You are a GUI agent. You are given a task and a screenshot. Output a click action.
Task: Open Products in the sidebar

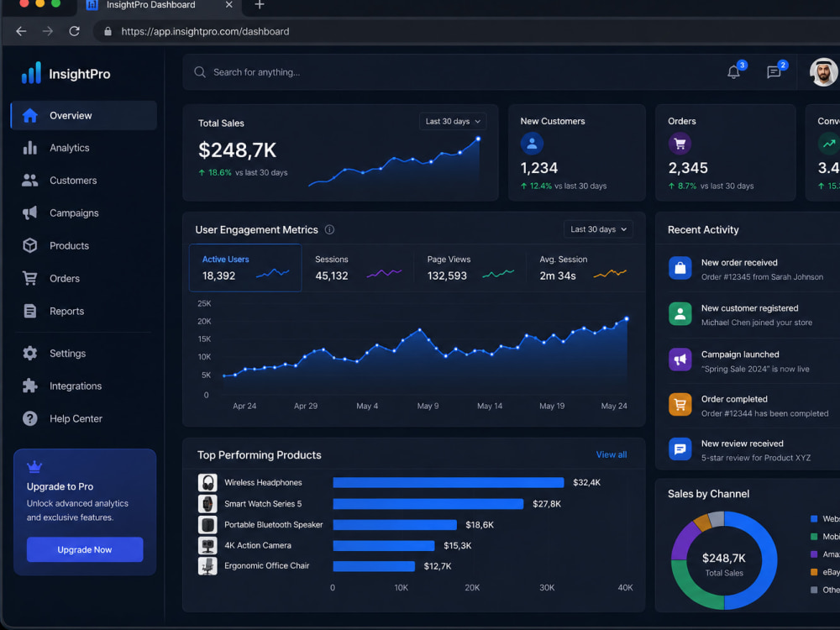[x=83, y=246]
